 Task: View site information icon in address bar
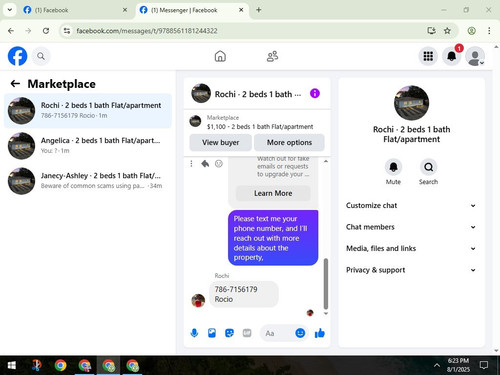[x=67, y=31]
